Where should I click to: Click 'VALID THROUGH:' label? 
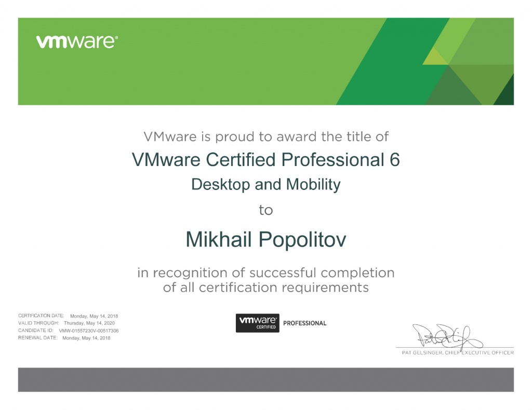click(38, 323)
